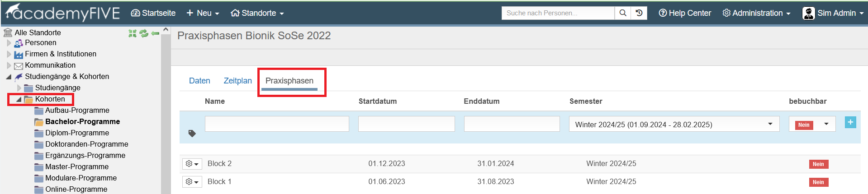Click the expand-all tree icon
Screen dimensions: 868x194
pyautogui.click(x=133, y=33)
